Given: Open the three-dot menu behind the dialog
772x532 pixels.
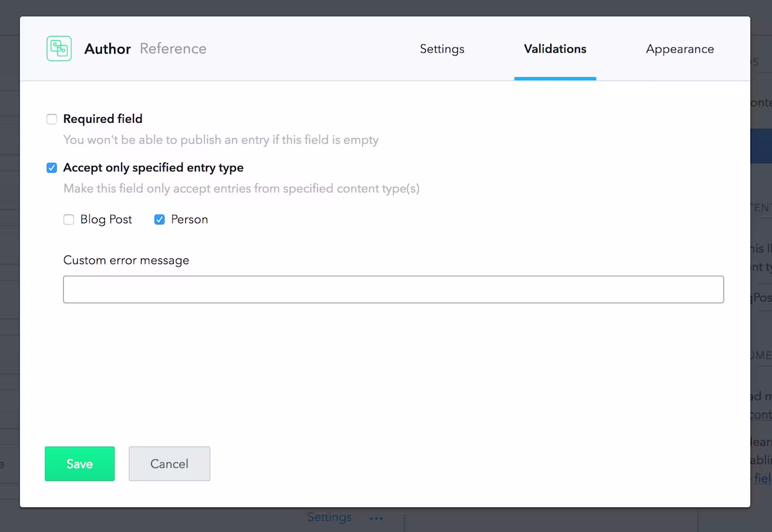Looking at the screenshot, I should [x=376, y=518].
